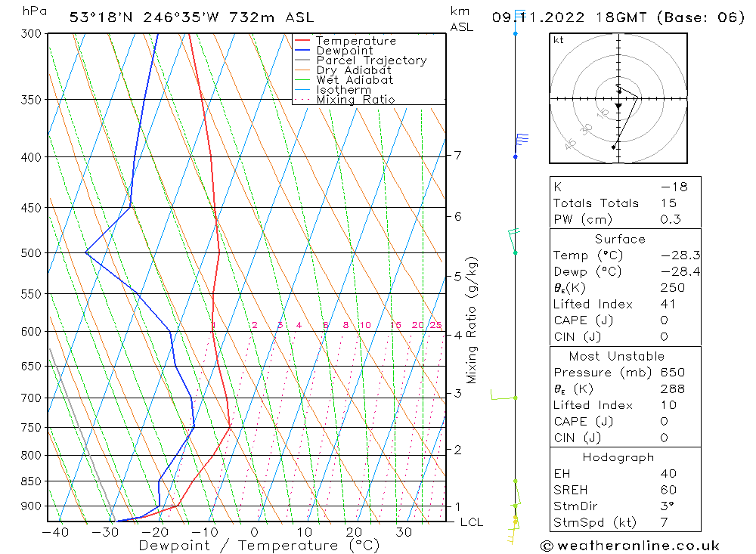756x554 pixels.
Task: Click the -40 temperature axis tick
Action: coord(55,532)
